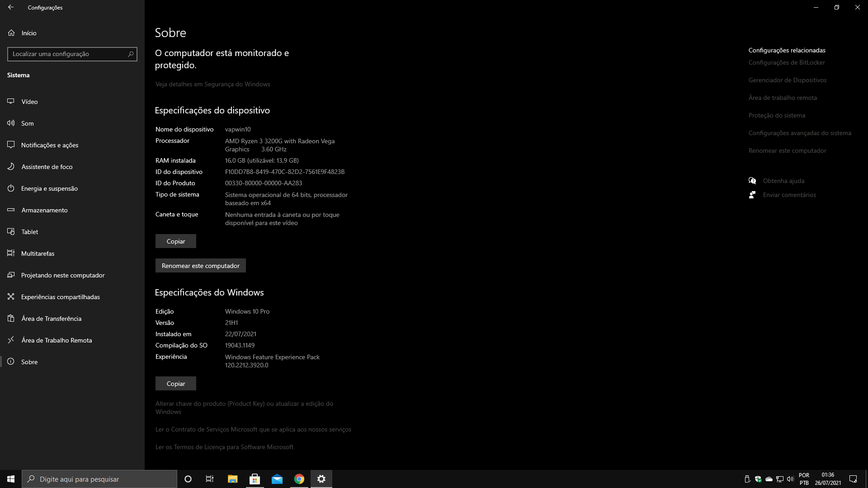Open Vídeo display settings
This screenshot has height=488, width=868.
click(72, 102)
